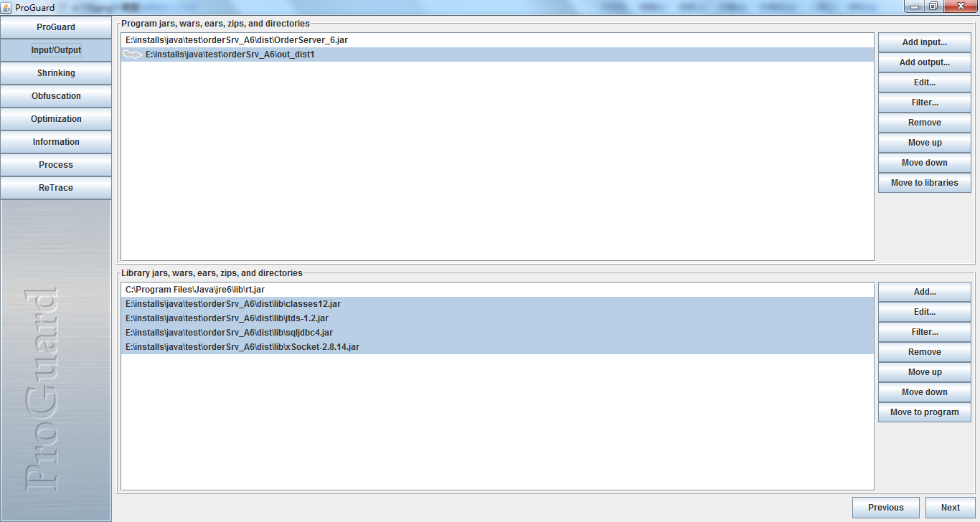Viewport: 980px width, 522px height.
Task: Select the classes12.jar library entry
Action: click(x=497, y=304)
